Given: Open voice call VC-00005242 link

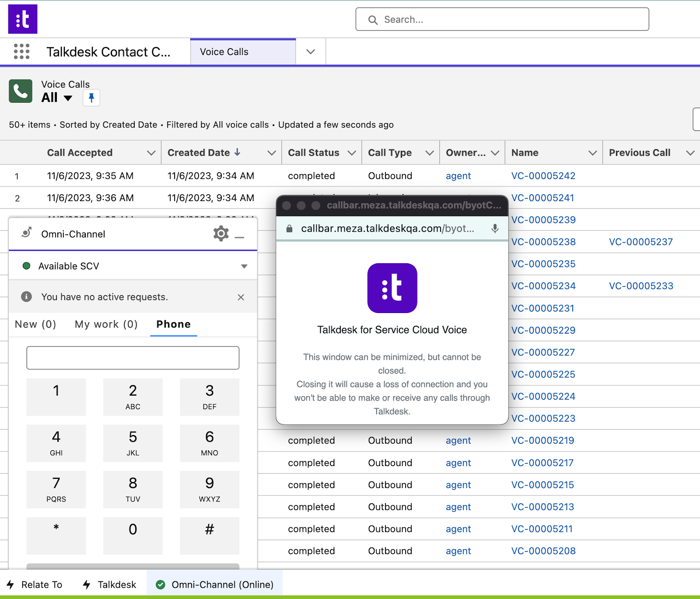Looking at the screenshot, I should (x=543, y=176).
